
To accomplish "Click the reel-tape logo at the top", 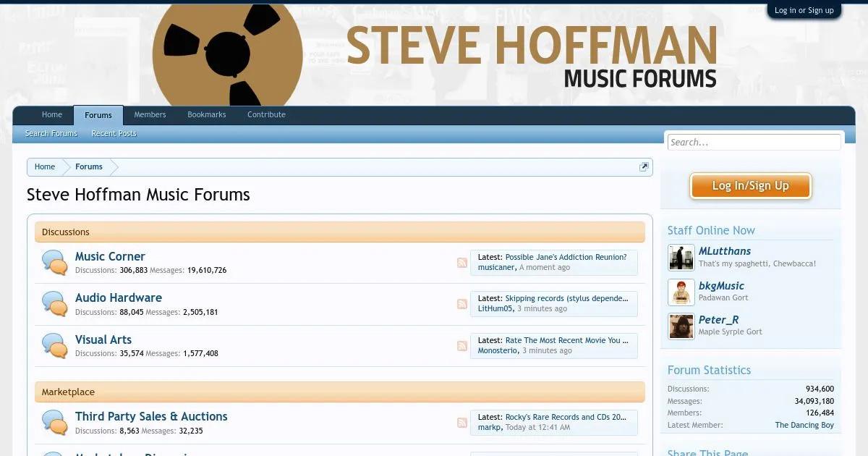I will pyautogui.click(x=228, y=54).
